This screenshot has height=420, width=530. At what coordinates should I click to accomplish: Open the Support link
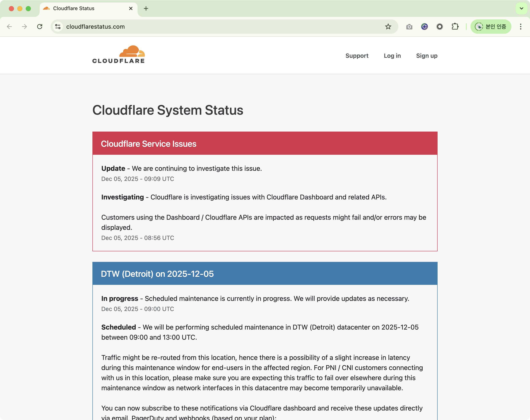pos(357,56)
